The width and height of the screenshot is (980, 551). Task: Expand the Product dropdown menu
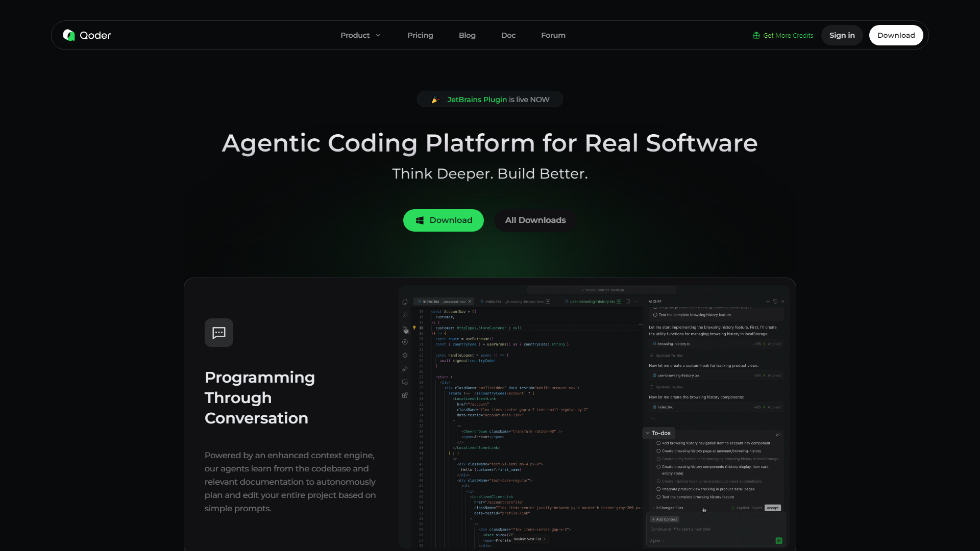click(x=360, y=35)
